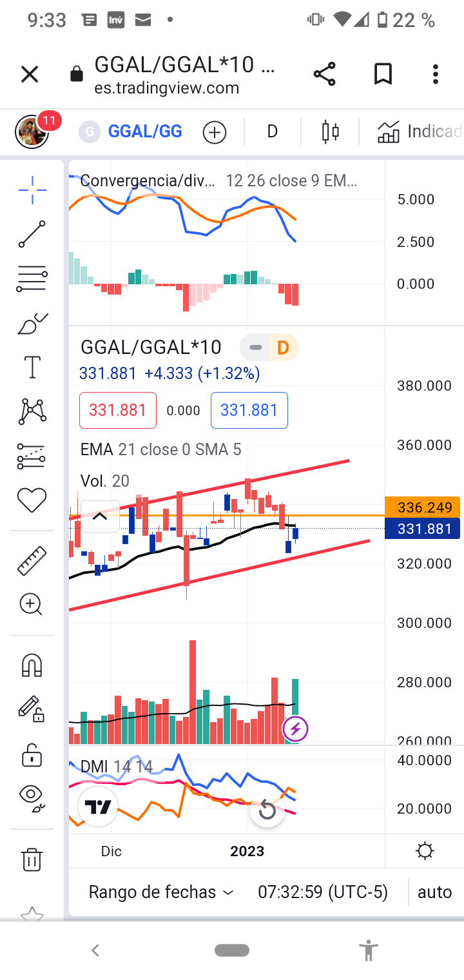The height and width of the screenshot is (980, 464).
Task: Tap the accessibility shortcut icon
Action: tap(369, 950)
